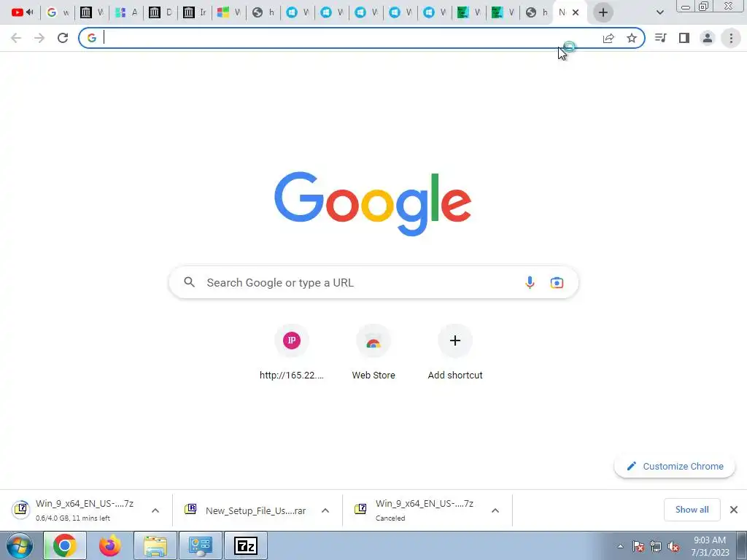The width and height of the screenshot is (747, 560).
Task: Click the Google icon in address bar
Action: (92, 38)
